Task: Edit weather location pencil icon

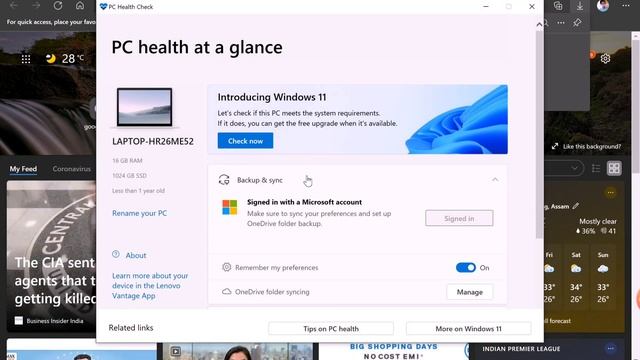Action: point(576,206)
